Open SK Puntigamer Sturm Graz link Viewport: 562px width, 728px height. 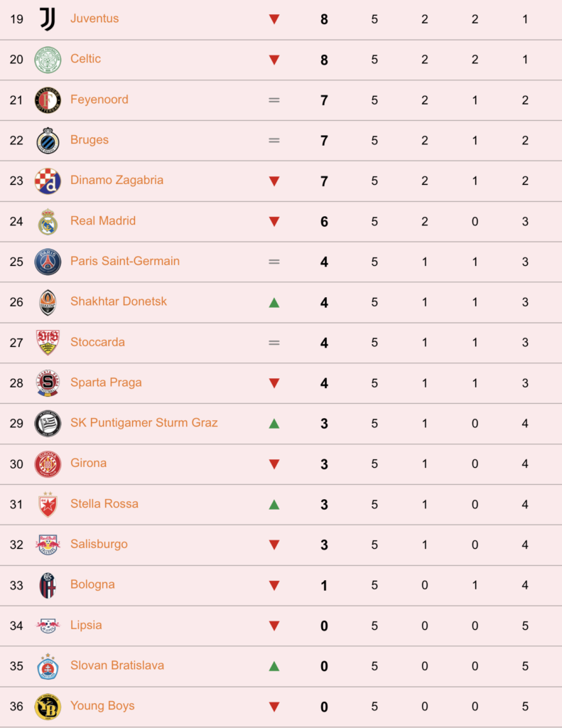144,422
